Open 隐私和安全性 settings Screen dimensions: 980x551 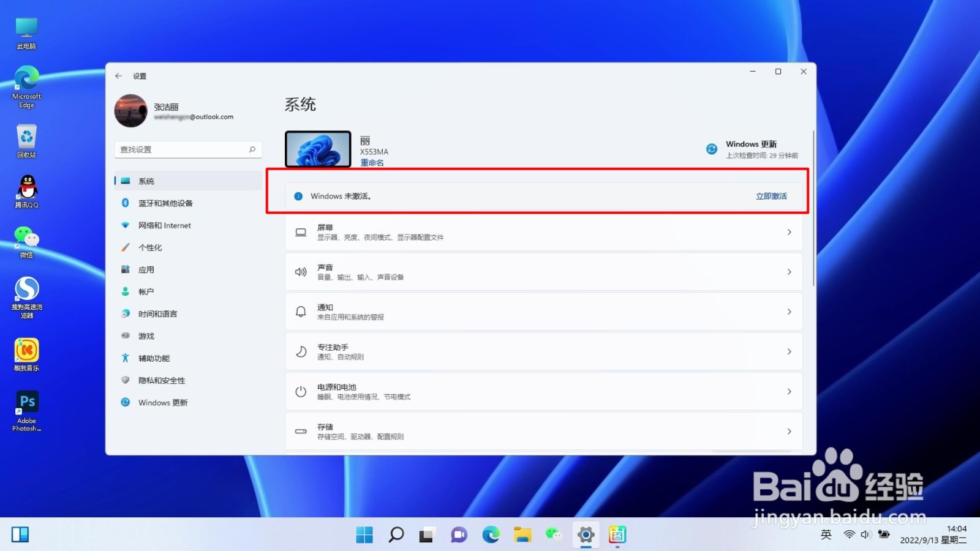pyautogui.click(x=188, y=380)
